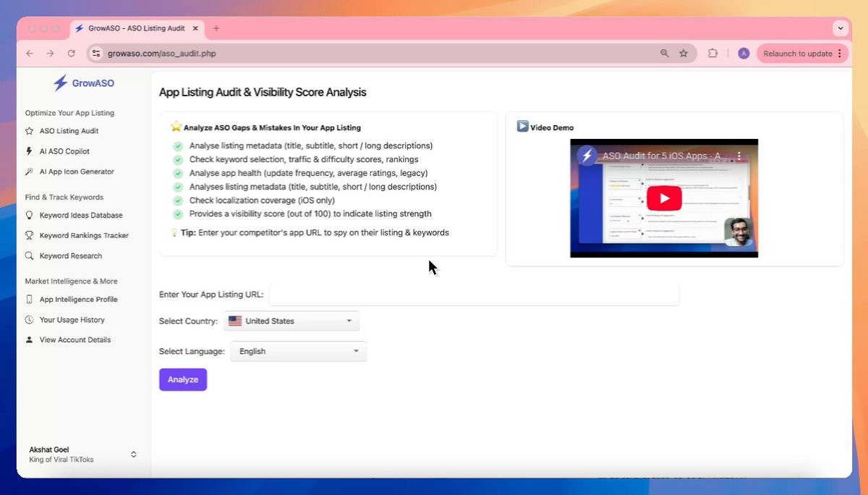The width and height of the screenshot is (868, 495).
Task: Bookmark this page with the star icon
Action: click(x=684, y=54)
